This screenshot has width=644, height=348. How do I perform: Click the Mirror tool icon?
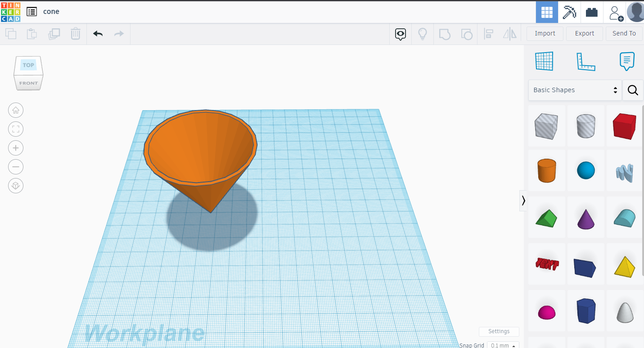510,34
